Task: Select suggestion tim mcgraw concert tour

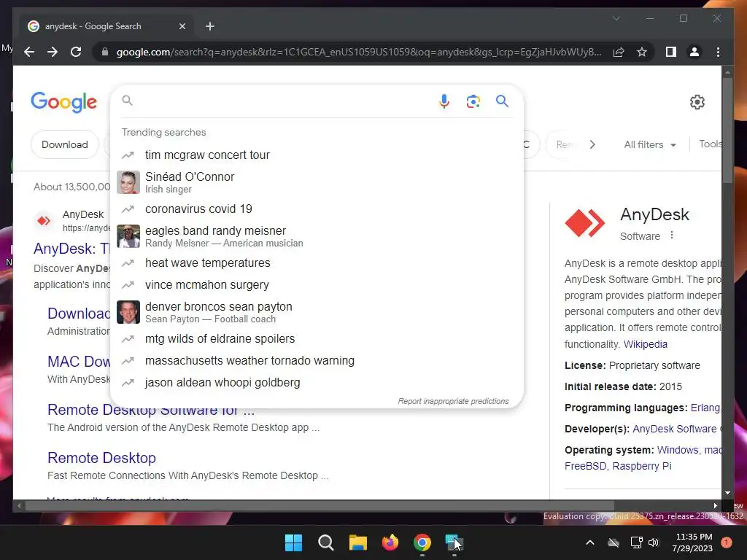Action: click(x=317, y=155)
